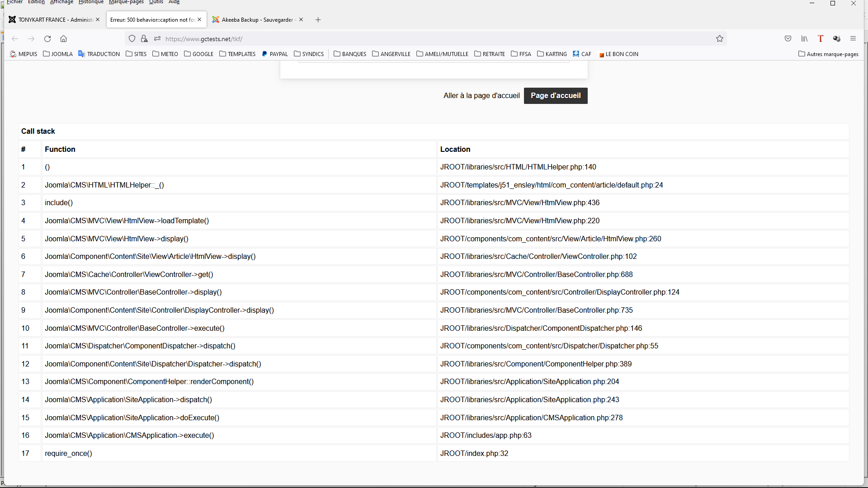This screenshot has height=488, width=868.
Task: Close the Erreur 500 tab
Action: (199, 20)
